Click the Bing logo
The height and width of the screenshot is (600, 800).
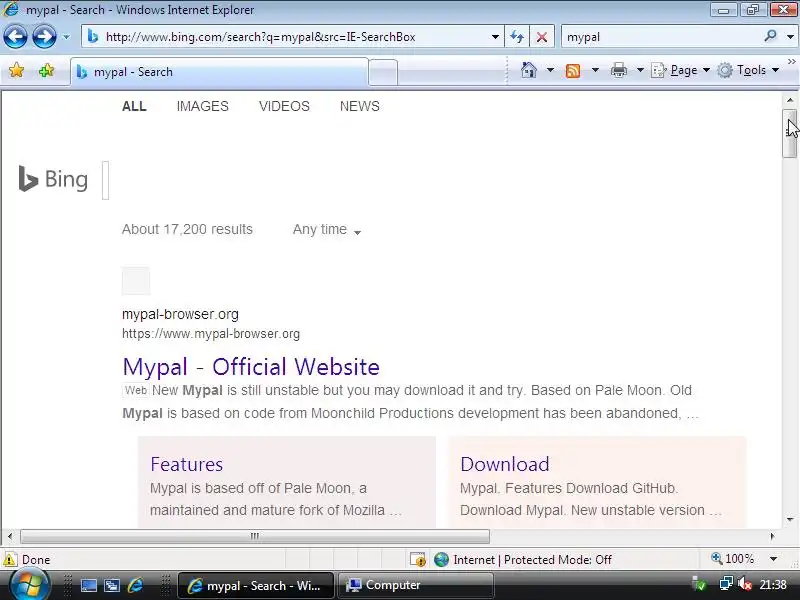point(53,179)
